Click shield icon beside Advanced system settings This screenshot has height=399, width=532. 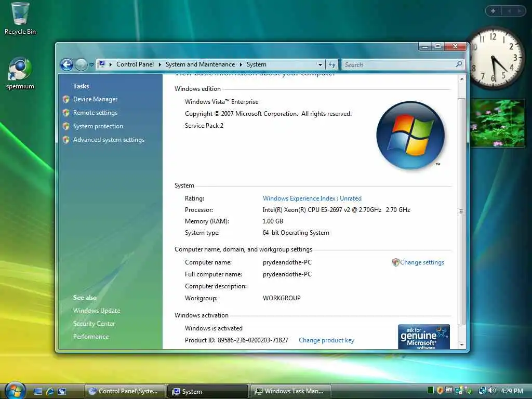pyautogui.click(x=66, y=140)
